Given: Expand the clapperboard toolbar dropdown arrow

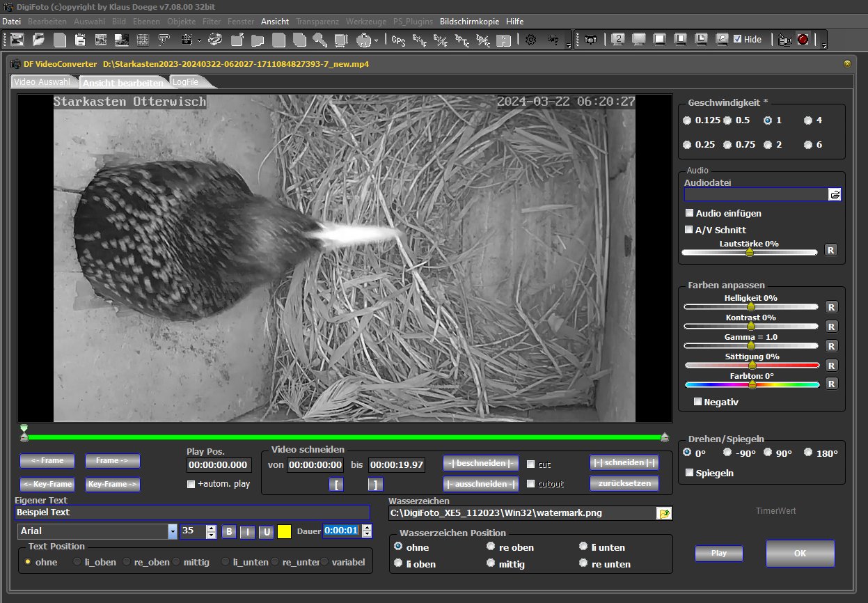Looking at the screenshot, I should coord(199,40).
